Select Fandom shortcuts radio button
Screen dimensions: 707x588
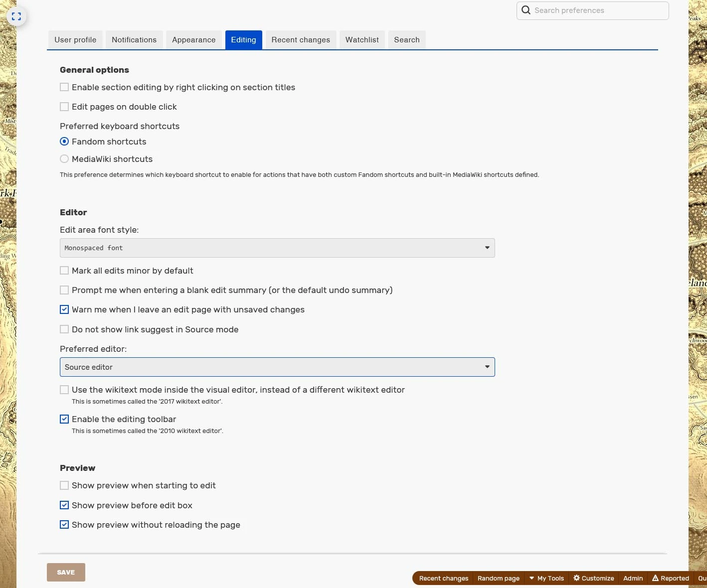tap(64, 142)
